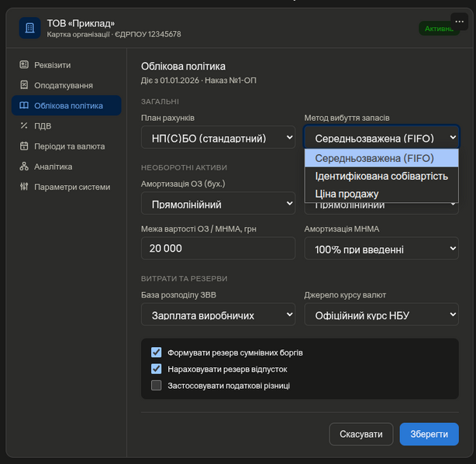Click the Діє з 01.01.2026 subtitle

click(x=198, y=81)
